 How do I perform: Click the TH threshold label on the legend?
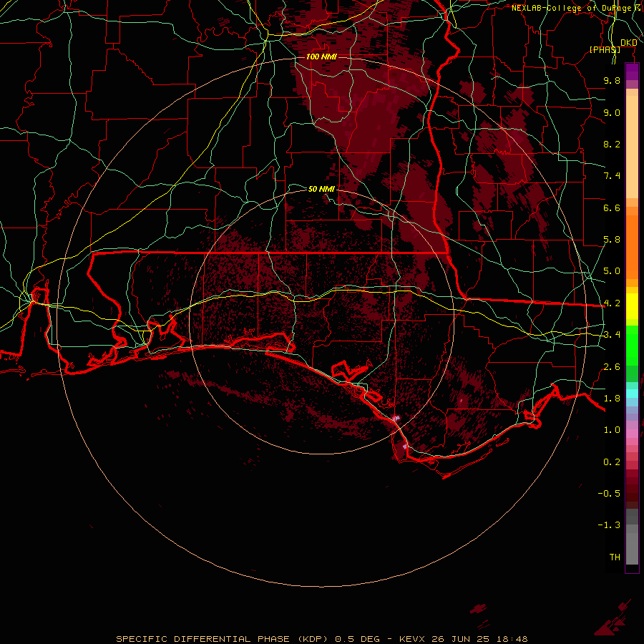click(615, 557)
